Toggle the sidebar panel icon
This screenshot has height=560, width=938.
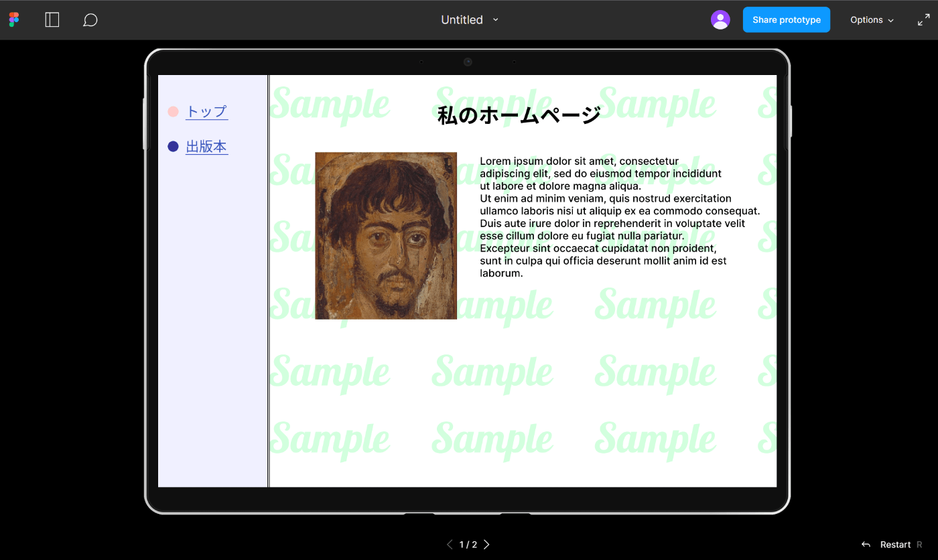click(52, 20)
